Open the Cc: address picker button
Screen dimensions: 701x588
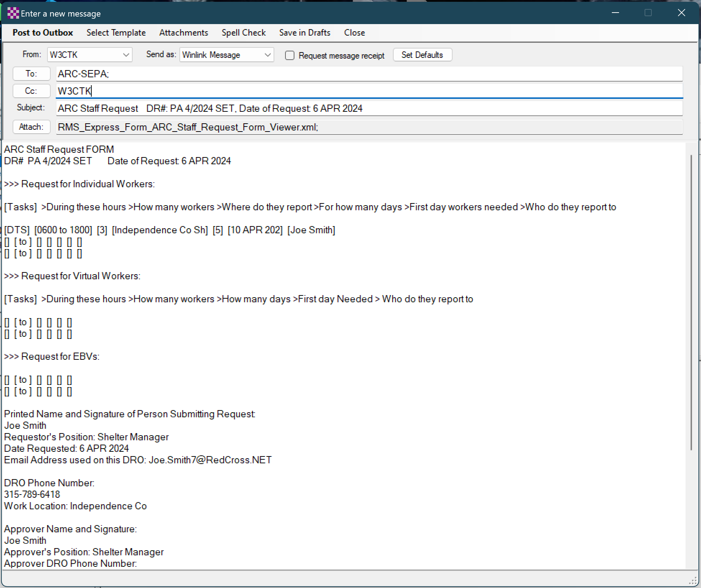coord(31,91)
